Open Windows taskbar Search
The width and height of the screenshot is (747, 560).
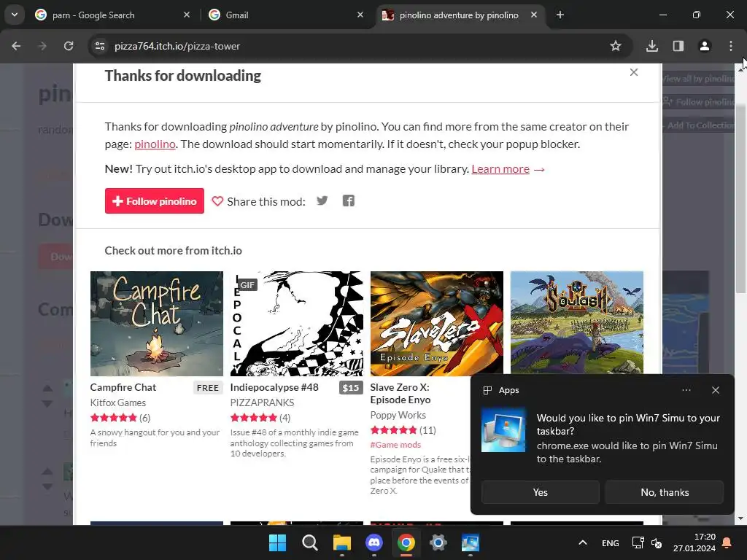[309, 542]
